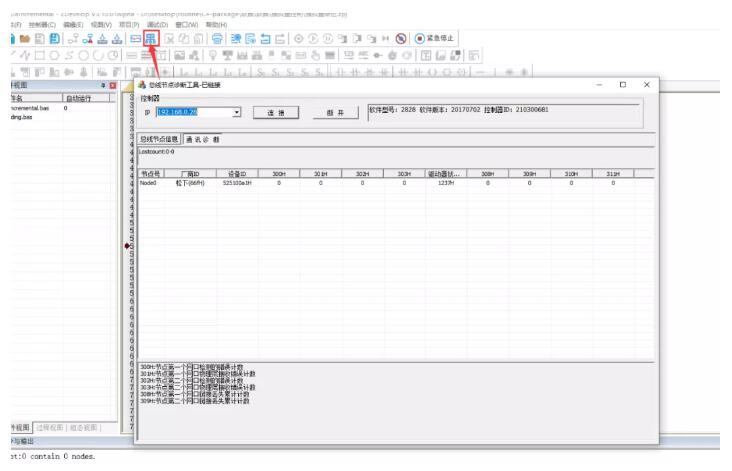732x471 pixels.
Task: Click the 300H column header
Action: click(x=279, y=174)
